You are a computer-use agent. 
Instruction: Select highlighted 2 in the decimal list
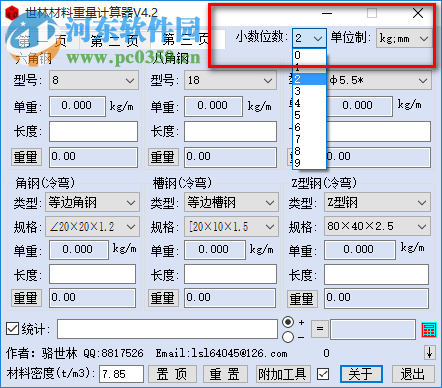click(309, 79)
